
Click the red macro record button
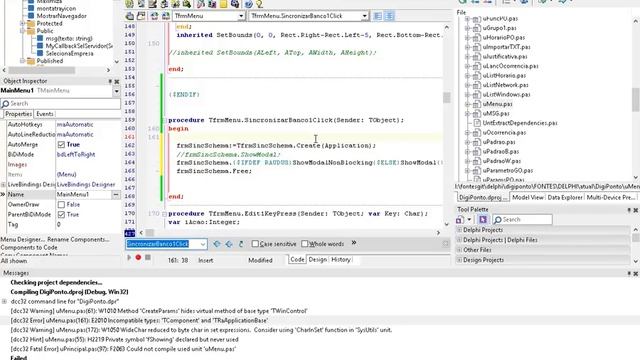[138, 258]
